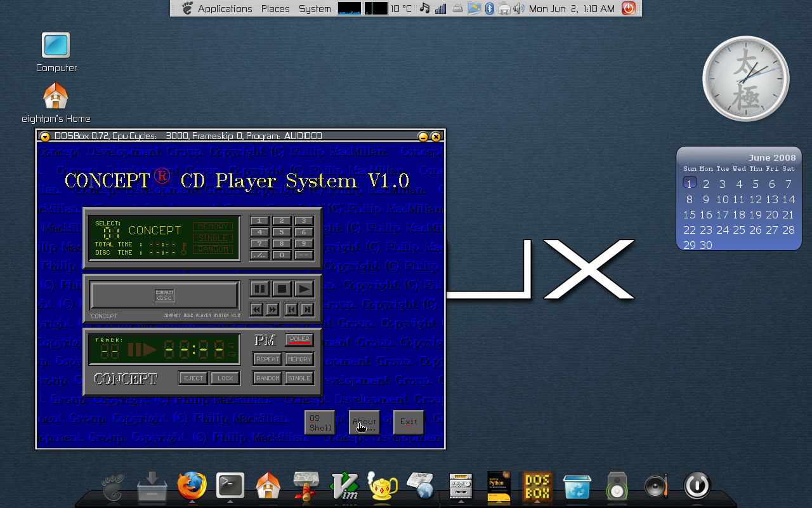Click the network signal bars icon
812x508 pixels.
(441, 8)
